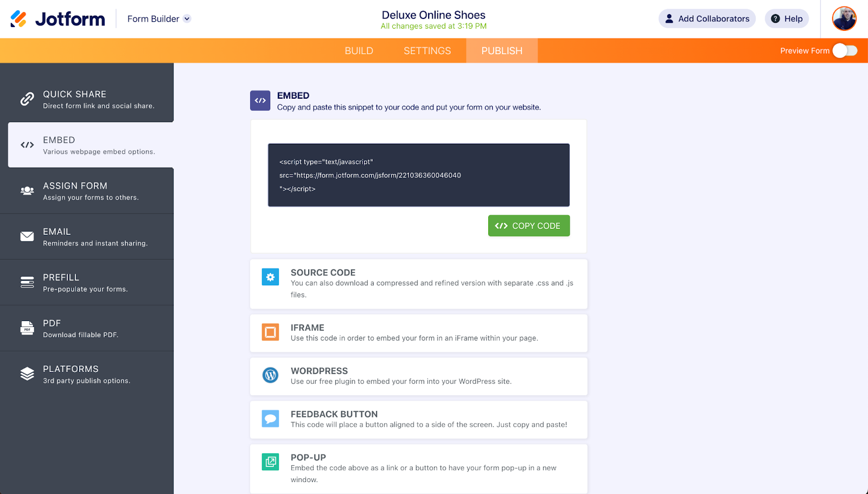The height and width of the screenshot is (494, 868).
Task: Open the Source Code embed option
Action: point(419,284)
